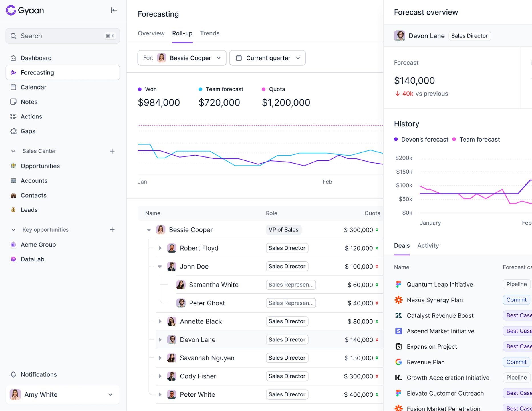Collapse the sidebar with arrow icon

(x=114, y=10)
